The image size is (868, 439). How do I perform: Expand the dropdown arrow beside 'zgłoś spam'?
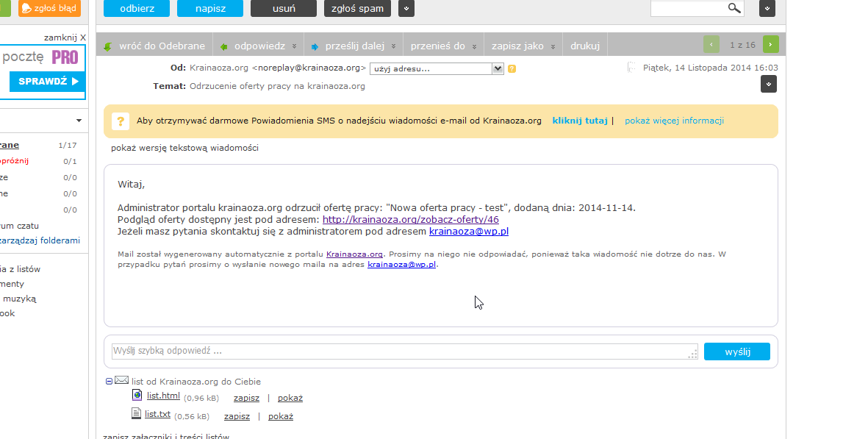point(406,8)
